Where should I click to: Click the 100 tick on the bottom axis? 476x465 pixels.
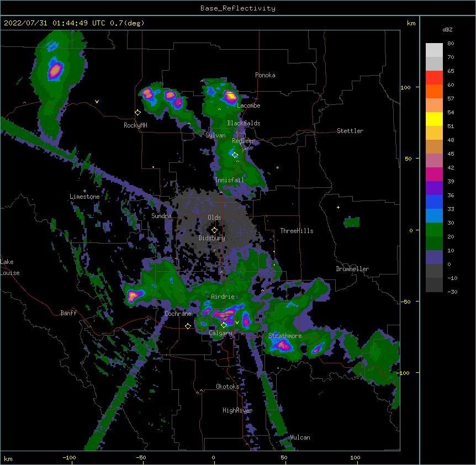355,457
